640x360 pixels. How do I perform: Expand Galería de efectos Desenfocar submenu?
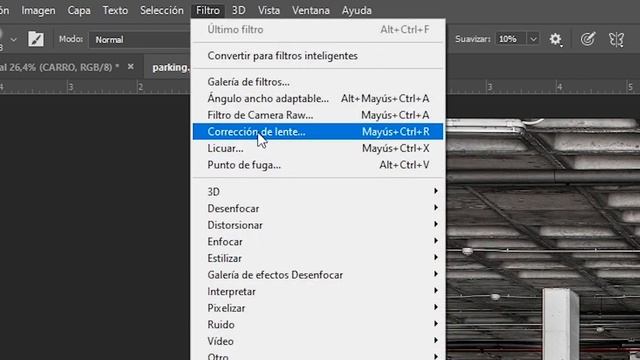point(318,275)
